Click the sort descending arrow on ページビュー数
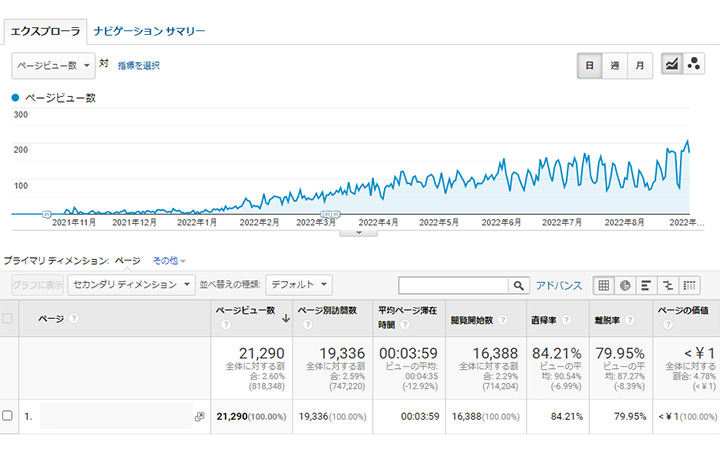 pyautogui.click(x=286, y=318)
